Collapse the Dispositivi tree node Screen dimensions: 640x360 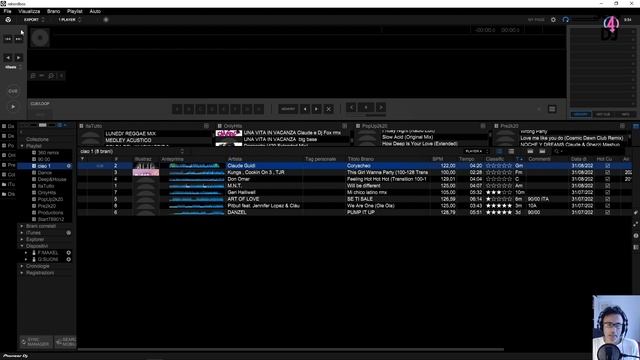22,246
